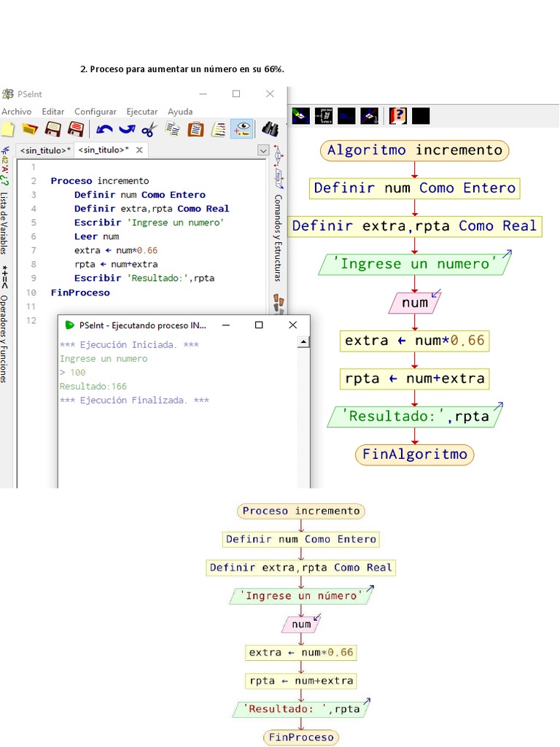Maximize the execution console window
This screenshot has width=560, height=747.
tap(259, 325)
